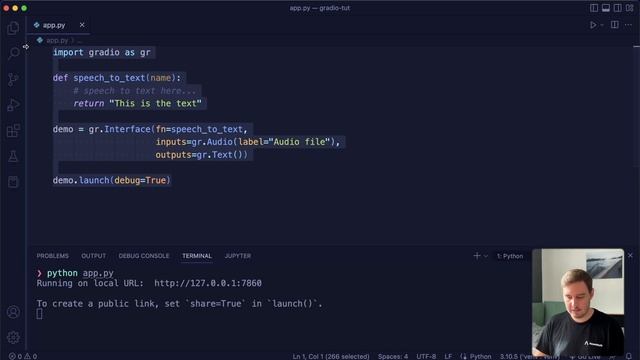Open the Customize Layout control
The image size is (640, 360).
(629, 8)
